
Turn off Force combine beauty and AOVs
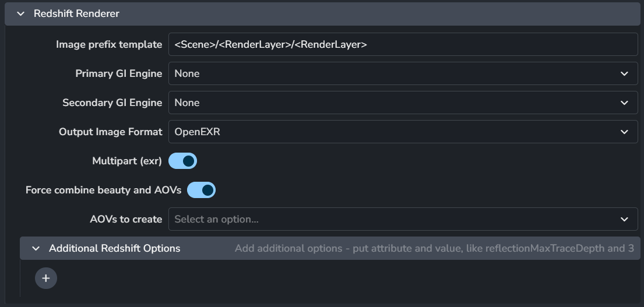pyautogui.click(x=201, y=190)
